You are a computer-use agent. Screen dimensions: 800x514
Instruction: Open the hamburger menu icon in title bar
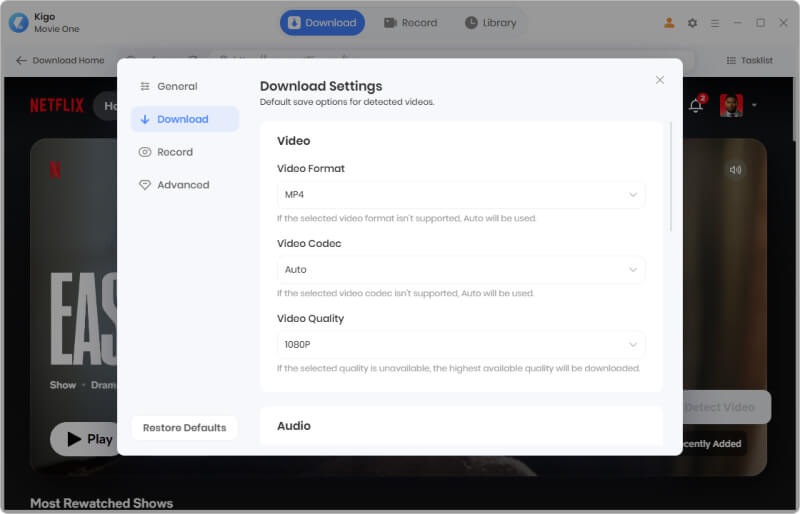click(x=715, y=23)
